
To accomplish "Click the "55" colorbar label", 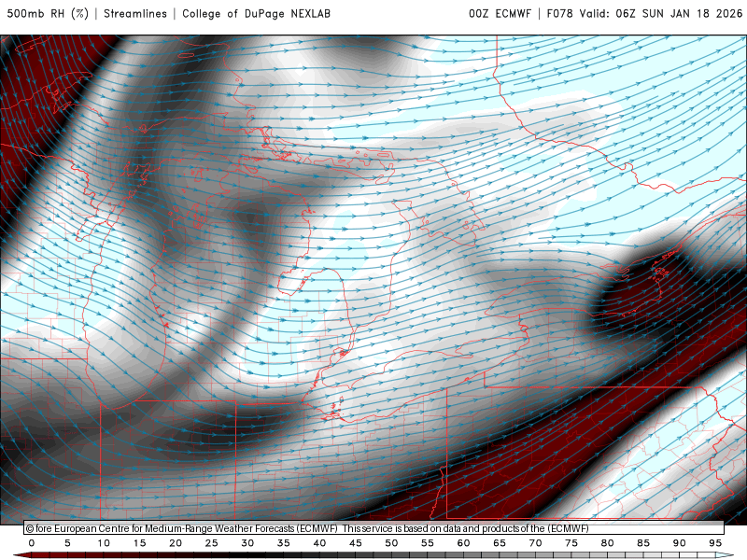I will point(428,543).
